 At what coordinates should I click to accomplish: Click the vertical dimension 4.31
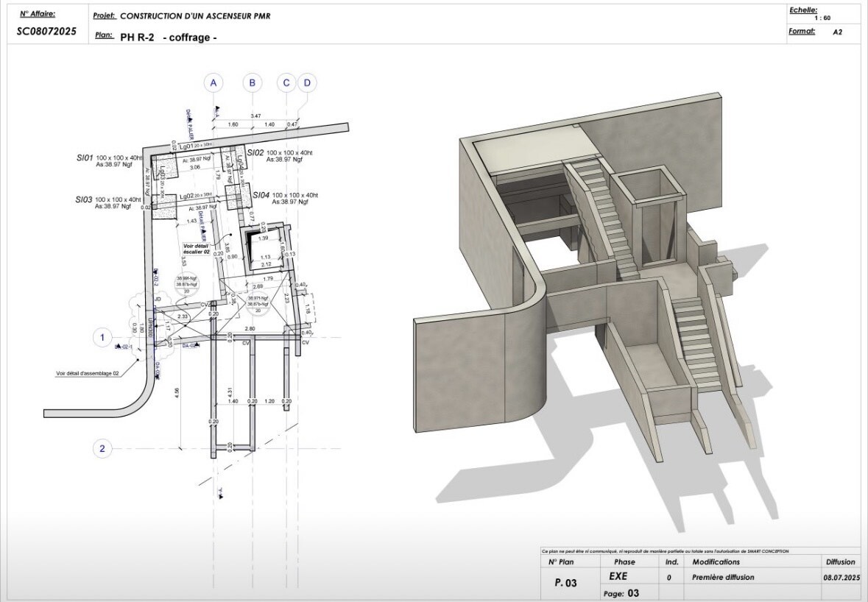pyautogui.click(x=230, y=393)
